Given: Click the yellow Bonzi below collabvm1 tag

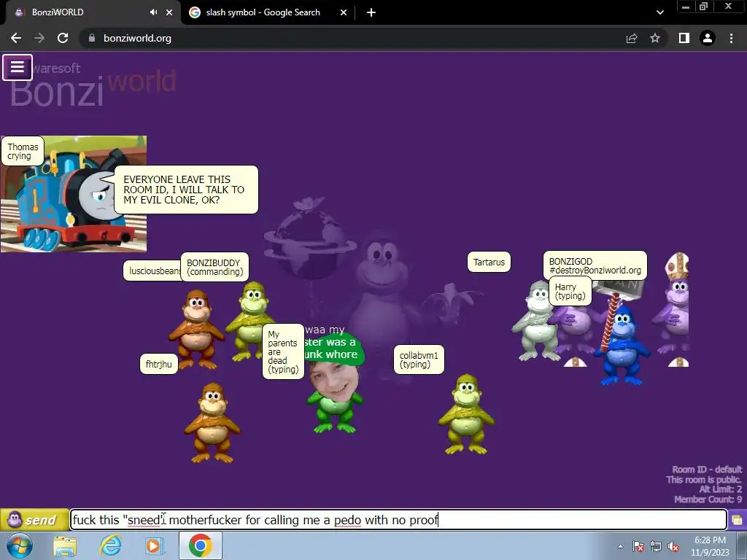Looking at the screenshot, I should (x=466, y=414).
